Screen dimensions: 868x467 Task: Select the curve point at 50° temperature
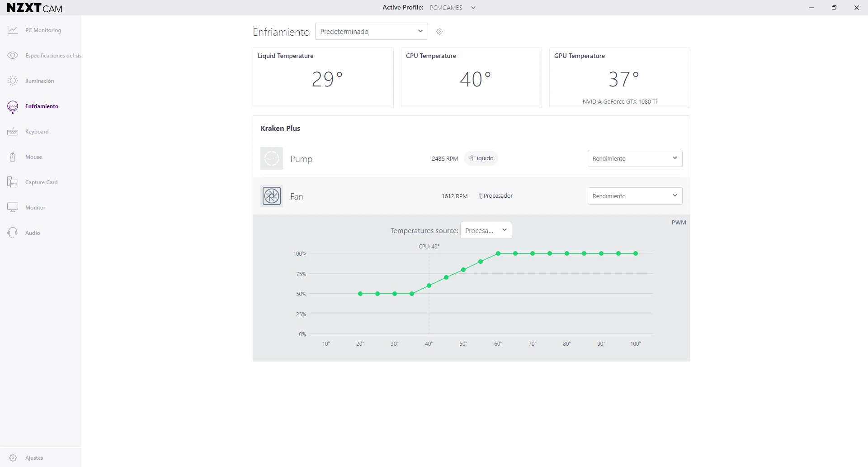click(x=463, y=270)
